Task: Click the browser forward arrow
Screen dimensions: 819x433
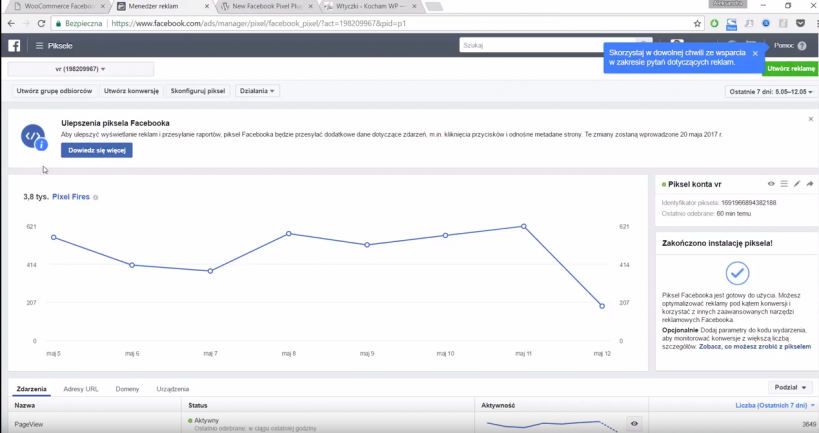Action: (x=26, y=24)
